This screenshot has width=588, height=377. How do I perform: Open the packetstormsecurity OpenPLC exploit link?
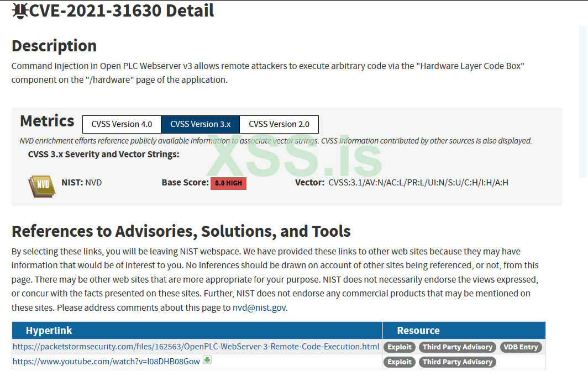(x=196, y=347)
